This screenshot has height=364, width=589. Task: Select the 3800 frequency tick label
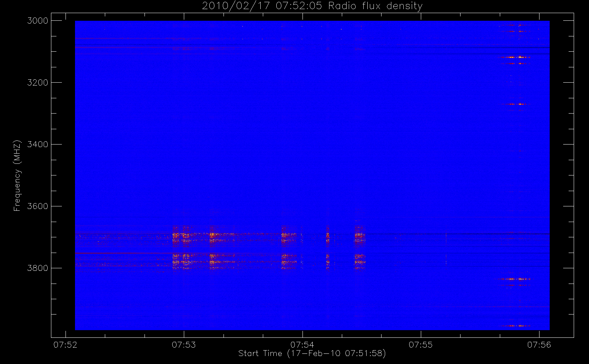[38, 268]
